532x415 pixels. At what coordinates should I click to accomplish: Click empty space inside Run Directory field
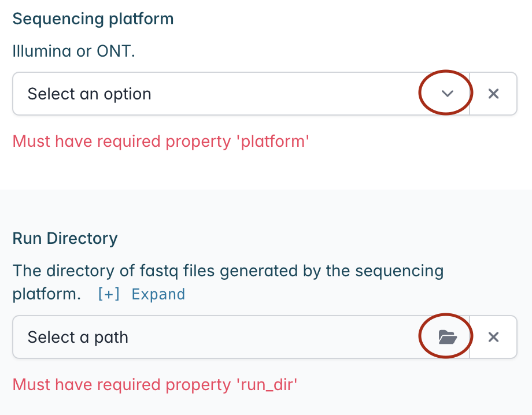(x=271, y=337)
